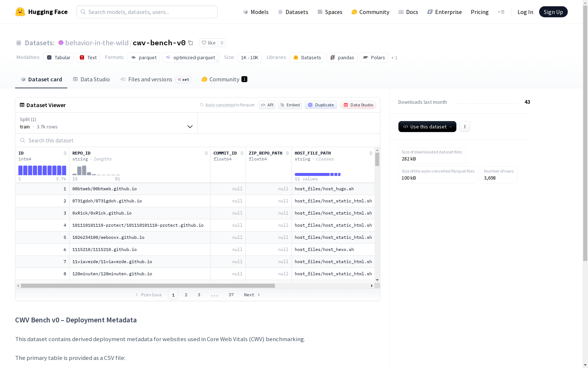The height and width of the screenshot is (368, 588).
Task: Select the 0xRick/0xRick.github.io cell
Action: click(x=140, y=213)
